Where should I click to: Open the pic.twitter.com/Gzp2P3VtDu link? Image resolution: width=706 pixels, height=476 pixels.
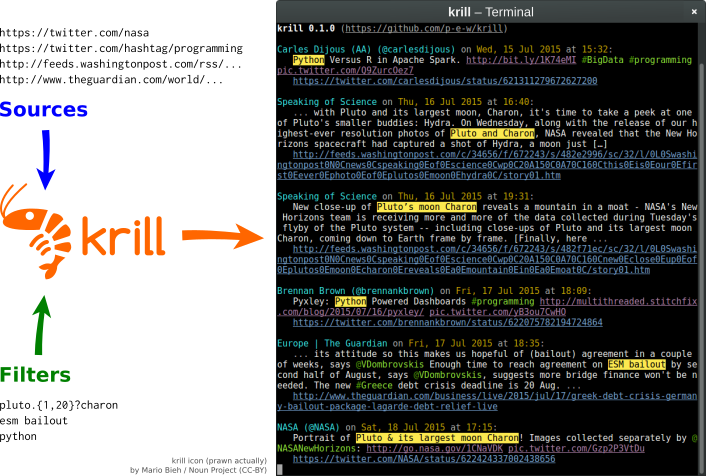pos(576,449)
